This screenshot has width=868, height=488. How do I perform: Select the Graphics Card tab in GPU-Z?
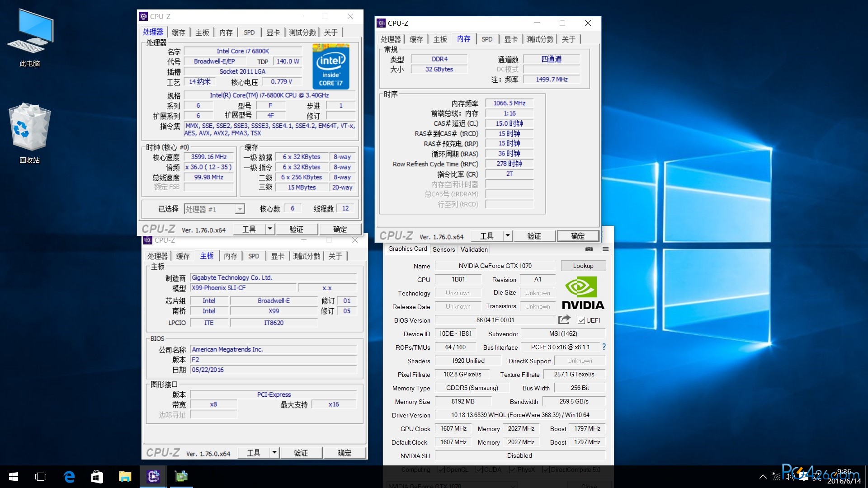coord(407,249)
